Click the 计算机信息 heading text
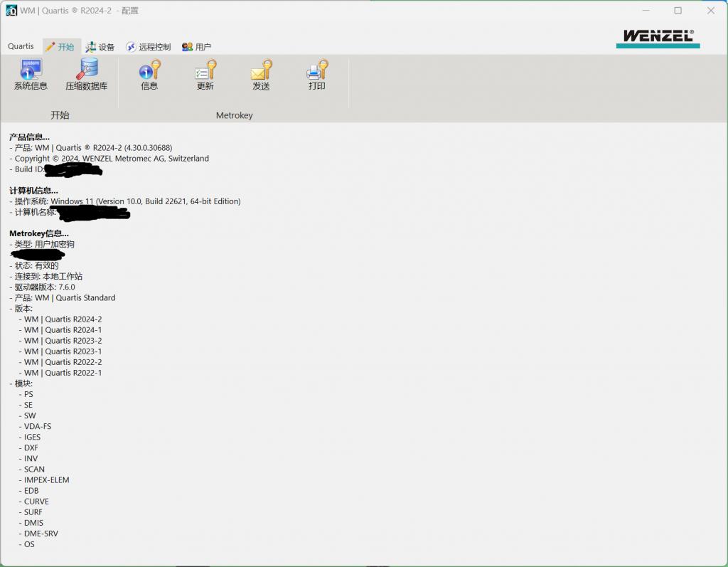The width and height of the screenshot is (728, 567). pos(33,191)
